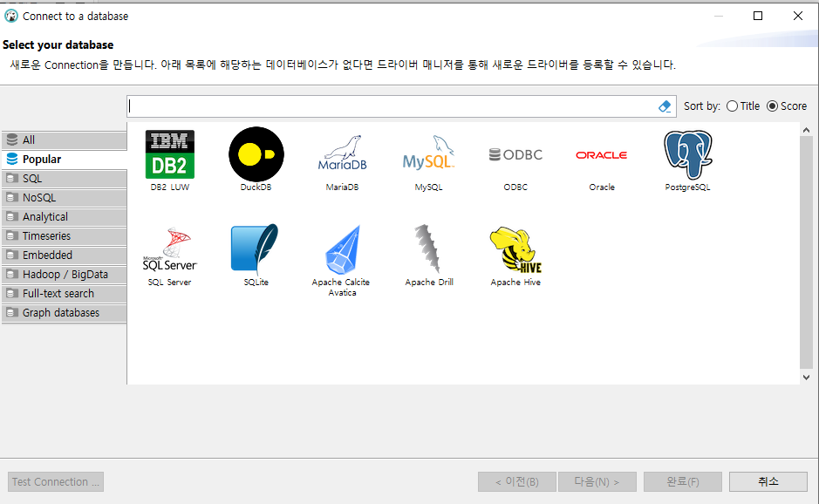This screenshot has width=819, height=504.
Task: Cancel the dialog with 취소
Action: tap(768, 482)
